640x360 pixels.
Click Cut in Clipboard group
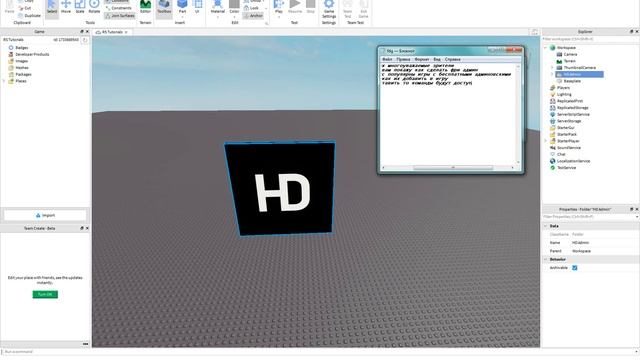[x=24, y=8]
